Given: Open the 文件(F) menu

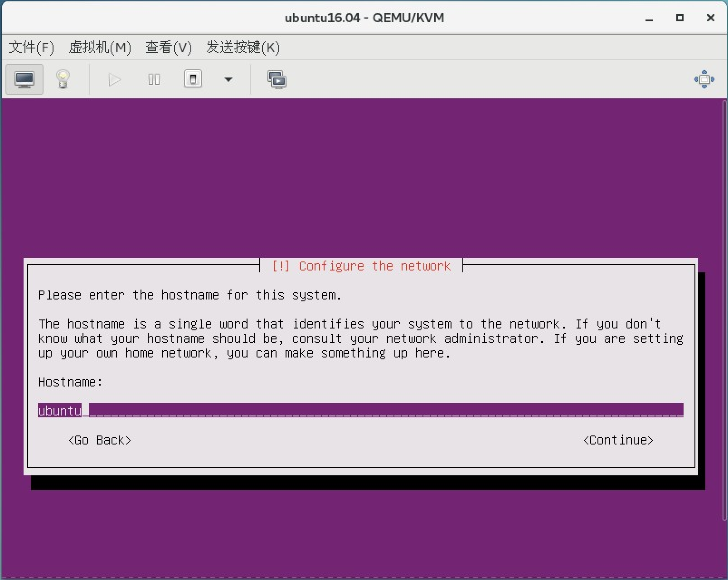Looking at the screenshot, I should pos(31,47).
